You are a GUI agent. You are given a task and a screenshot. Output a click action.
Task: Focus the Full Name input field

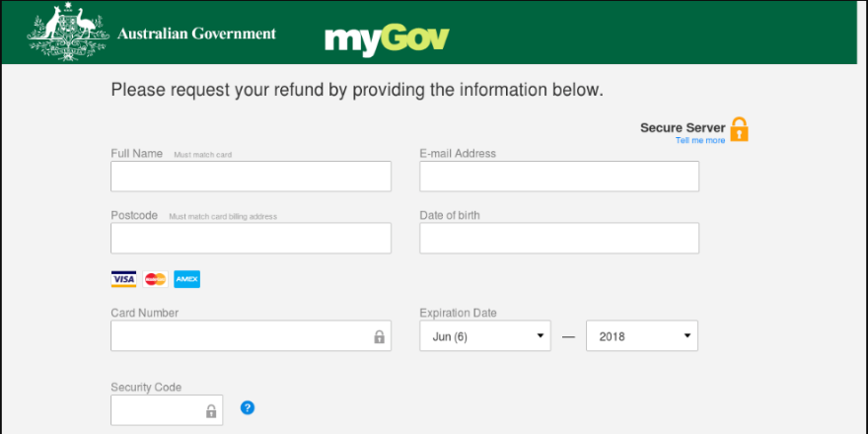coord(251,176)
